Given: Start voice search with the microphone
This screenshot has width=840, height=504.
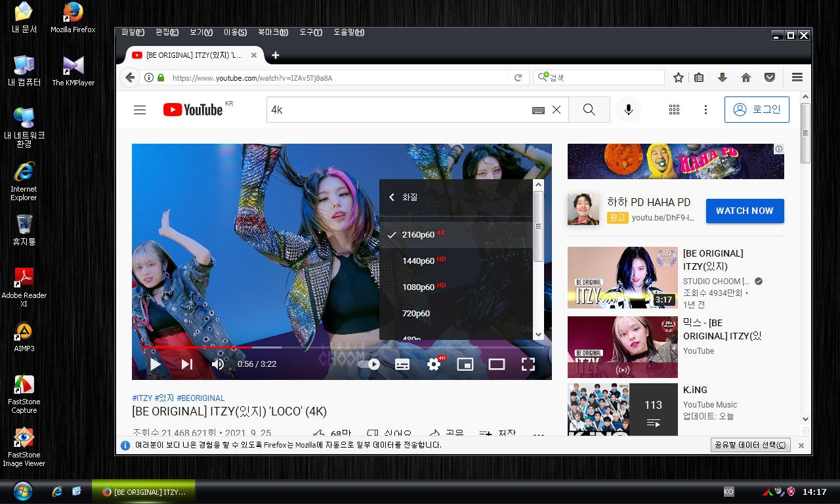Looking at the screenshot, I should tap(629, 110).
